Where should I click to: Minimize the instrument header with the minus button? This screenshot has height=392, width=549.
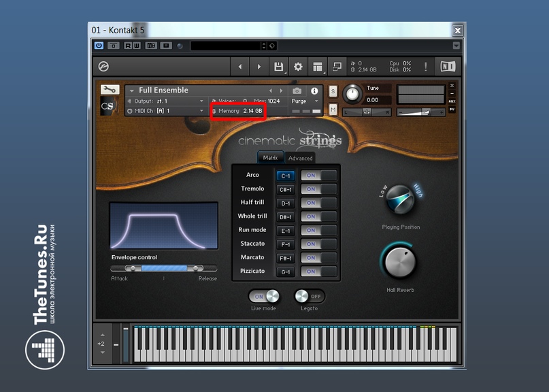452,93
